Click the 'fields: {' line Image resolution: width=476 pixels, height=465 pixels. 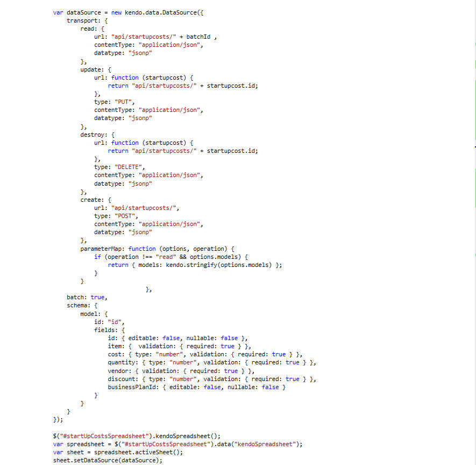click(x=109, y=330)
